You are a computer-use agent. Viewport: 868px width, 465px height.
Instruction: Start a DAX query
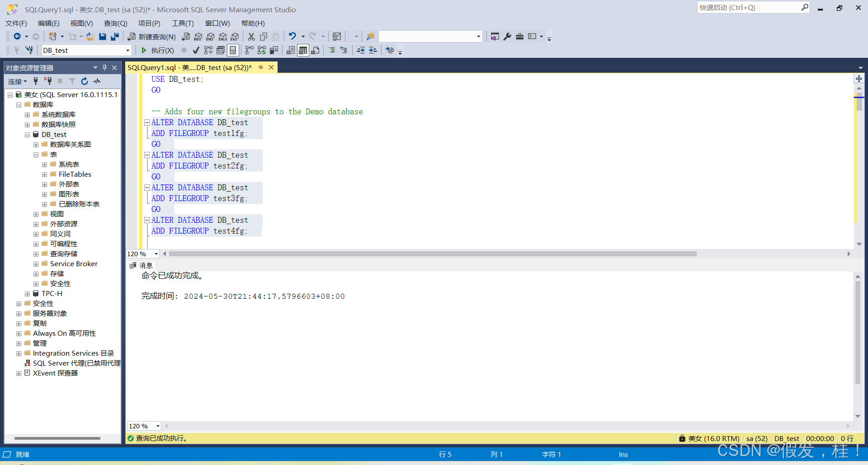point(235,37)
